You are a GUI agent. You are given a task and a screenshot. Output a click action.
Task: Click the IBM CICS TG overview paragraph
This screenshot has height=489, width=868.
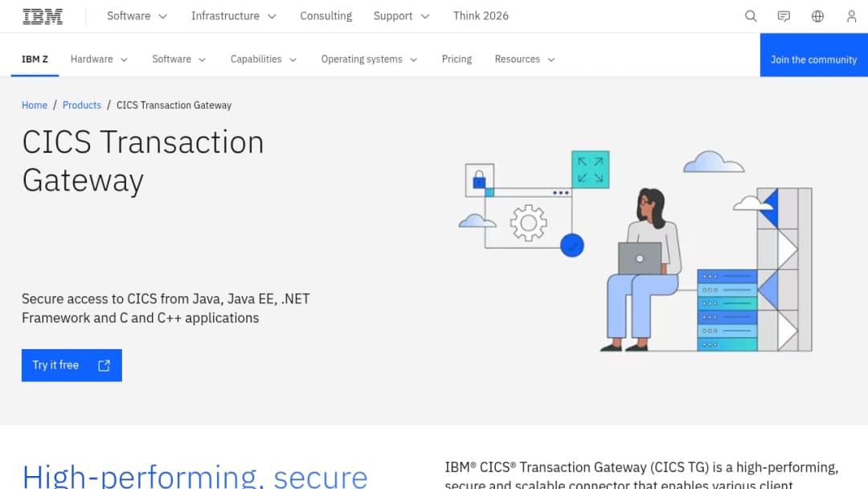click(641, 475)
